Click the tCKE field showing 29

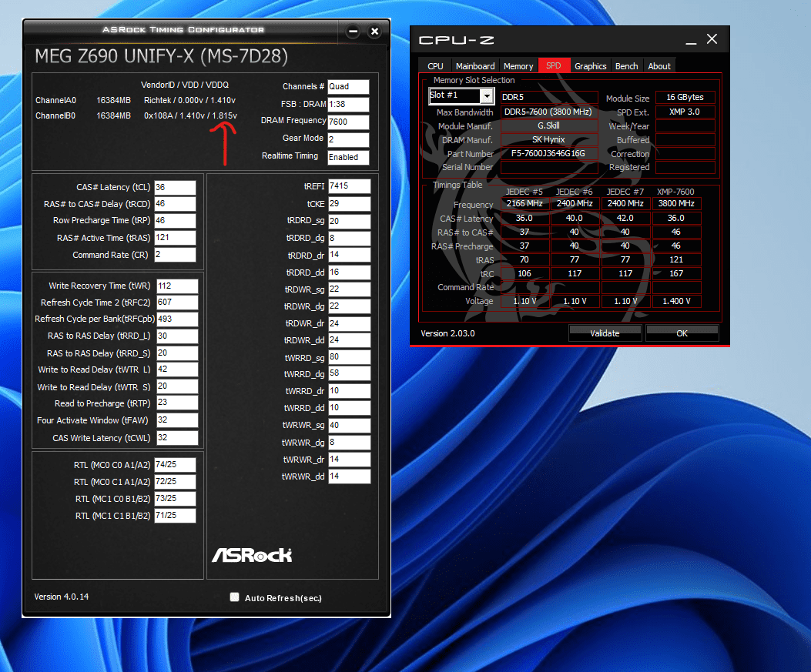[x=349, y=204]
